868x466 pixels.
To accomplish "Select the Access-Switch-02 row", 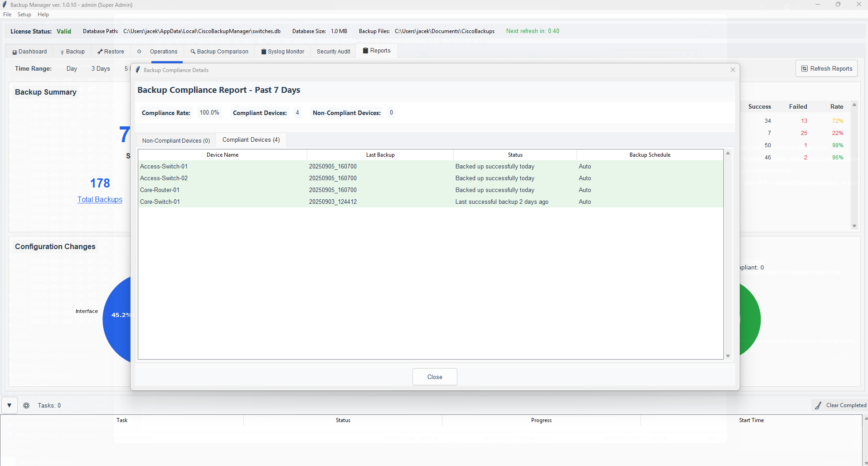I will [x=431, y=178].
